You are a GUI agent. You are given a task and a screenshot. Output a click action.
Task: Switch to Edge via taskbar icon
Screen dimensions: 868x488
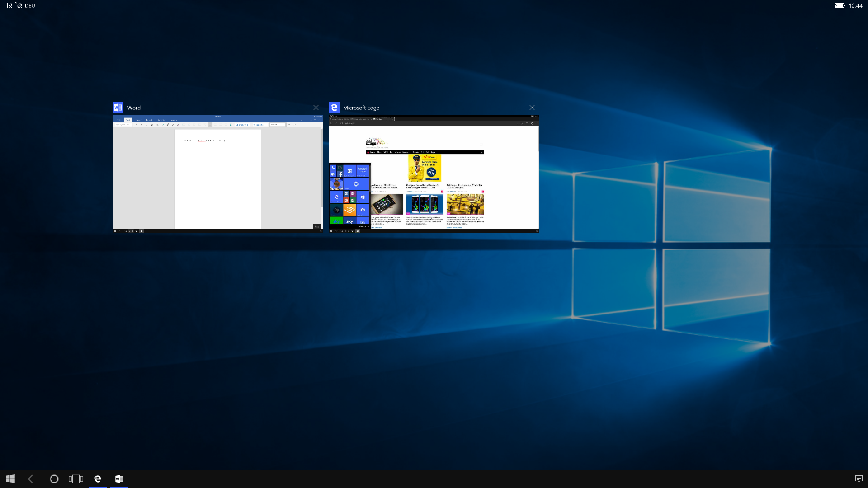98,479
